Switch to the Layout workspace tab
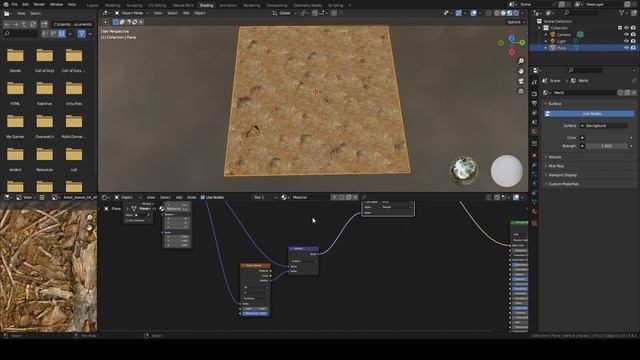640x360 pixels. point(93,5)
